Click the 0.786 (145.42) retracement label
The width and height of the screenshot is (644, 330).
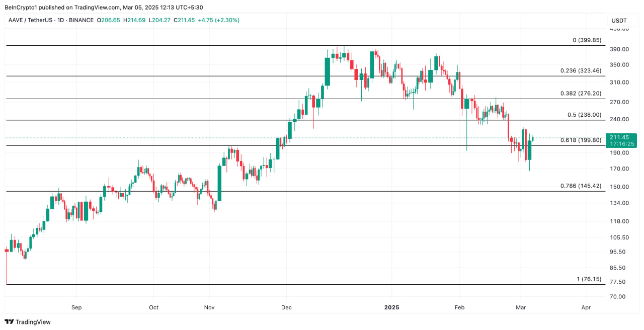(x=581, y=186)
